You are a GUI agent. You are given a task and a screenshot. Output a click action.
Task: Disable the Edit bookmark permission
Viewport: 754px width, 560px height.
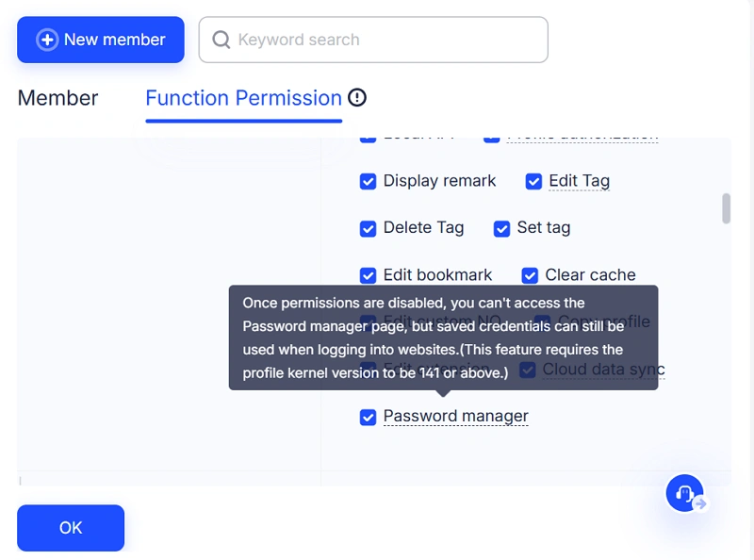(369, 275)
